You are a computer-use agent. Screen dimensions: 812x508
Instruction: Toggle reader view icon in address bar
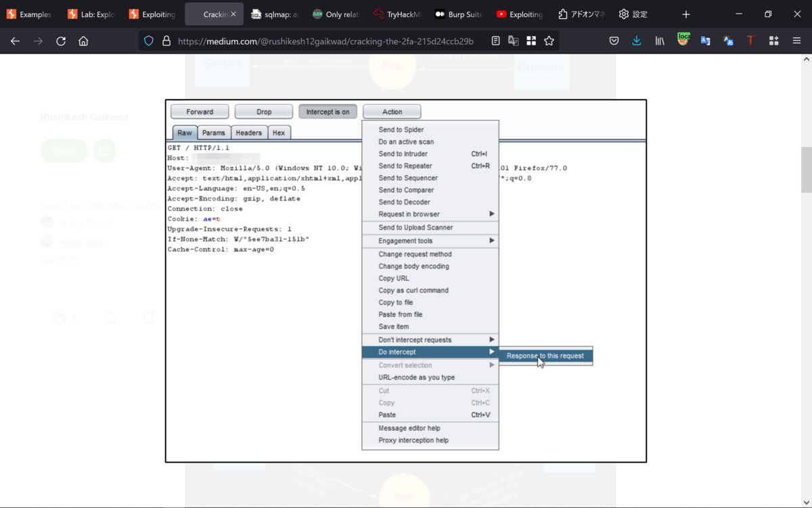(496, 41)
